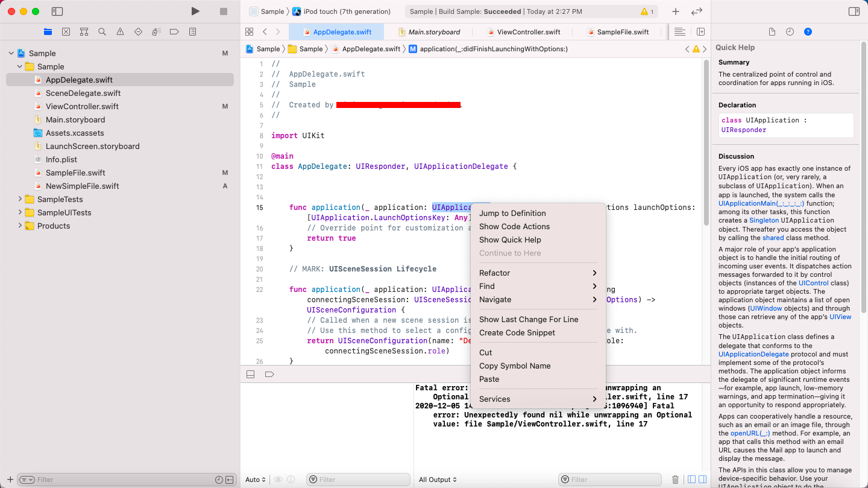Go forward in editor history
The height and width of the screenshot is (488, 868).
coord(278,31)
